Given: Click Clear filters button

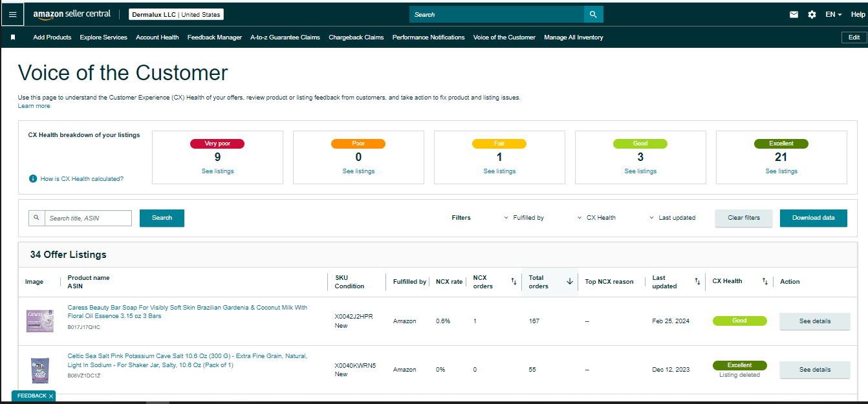Looking at the screenshot, I should point(744,218).
